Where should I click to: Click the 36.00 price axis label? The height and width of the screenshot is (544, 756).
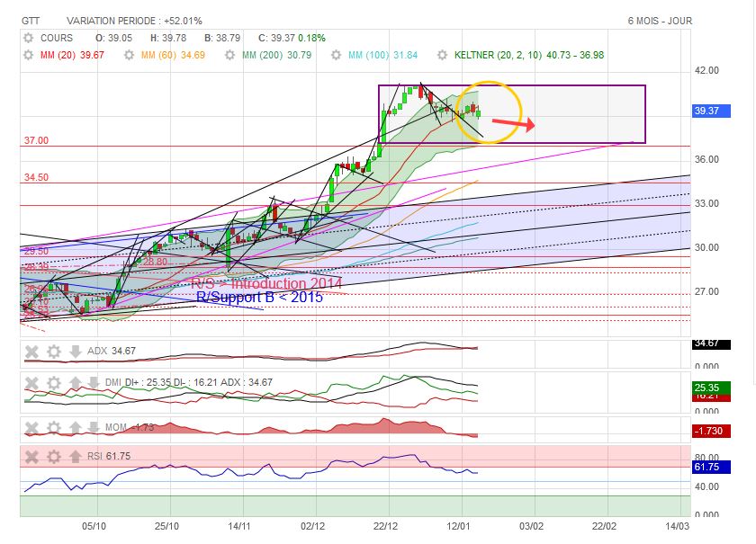click(x=706, y=159)
